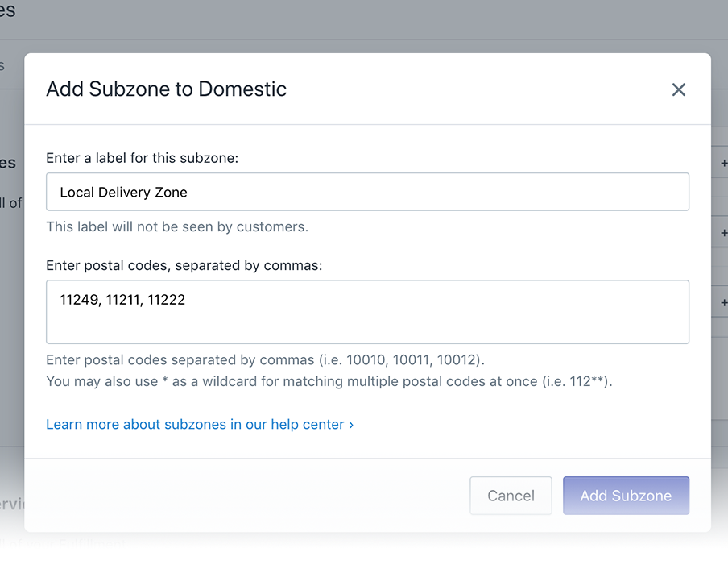
Task: Open the subzones help center link
Action: (x=195, y=424)
